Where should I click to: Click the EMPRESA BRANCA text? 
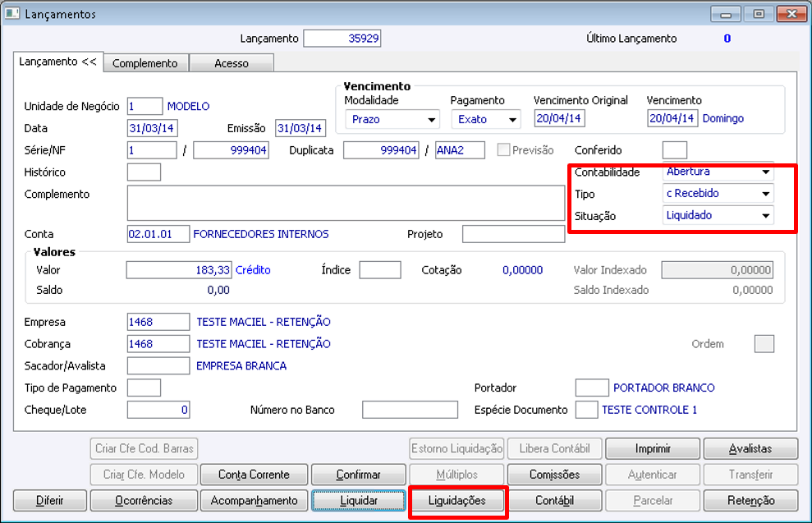coord(241,365)
